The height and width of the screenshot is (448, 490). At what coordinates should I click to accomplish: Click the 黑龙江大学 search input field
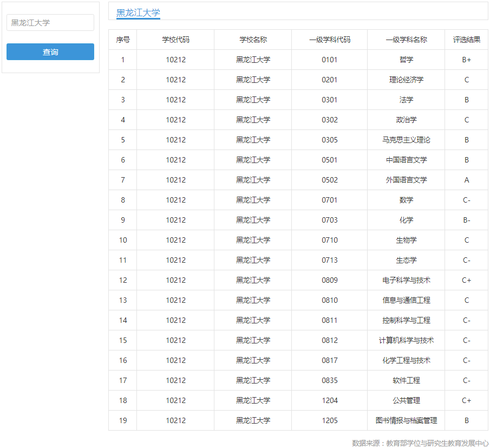coord(50,23)
